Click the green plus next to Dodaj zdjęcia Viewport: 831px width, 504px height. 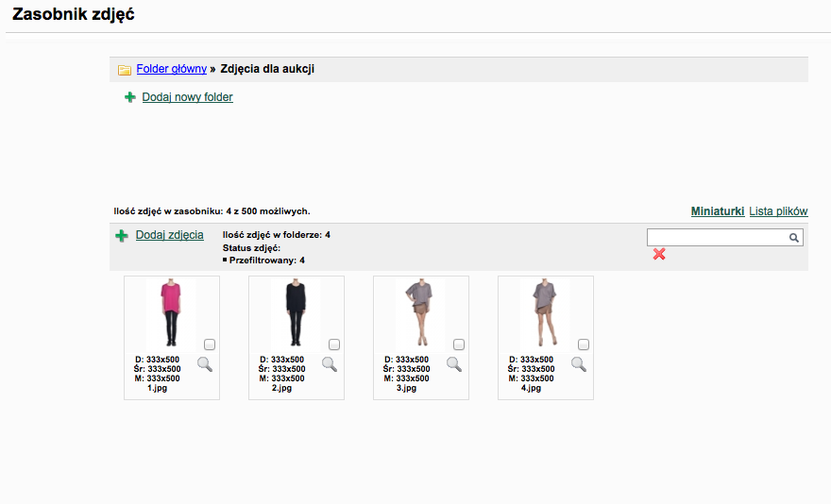click(122, 236)
